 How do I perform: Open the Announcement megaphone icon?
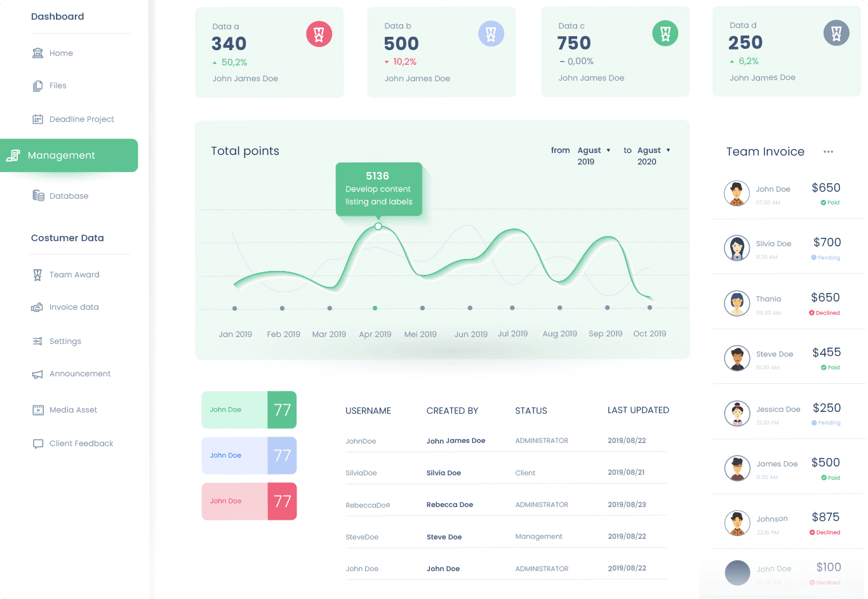[x=38, y=374]
